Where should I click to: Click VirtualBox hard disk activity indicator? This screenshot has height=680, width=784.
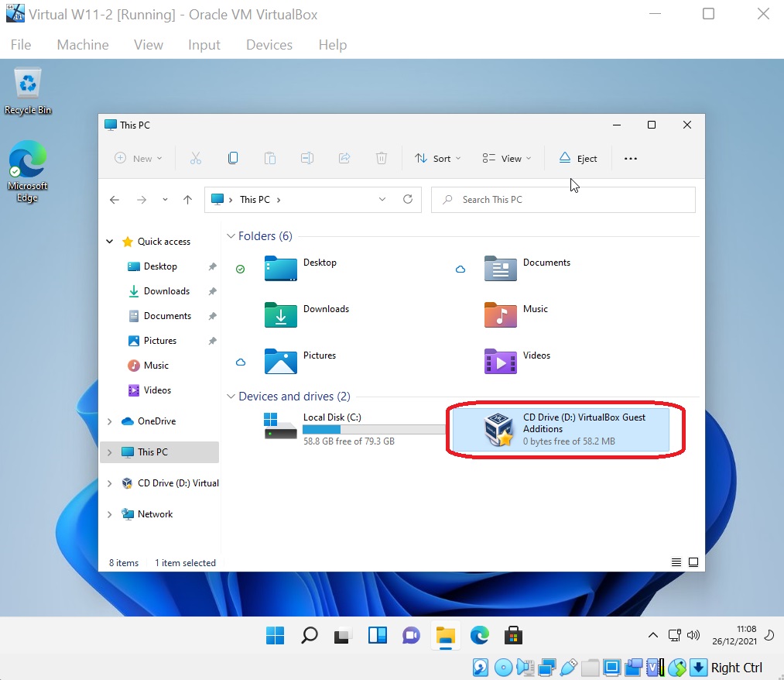coord(481,668)
